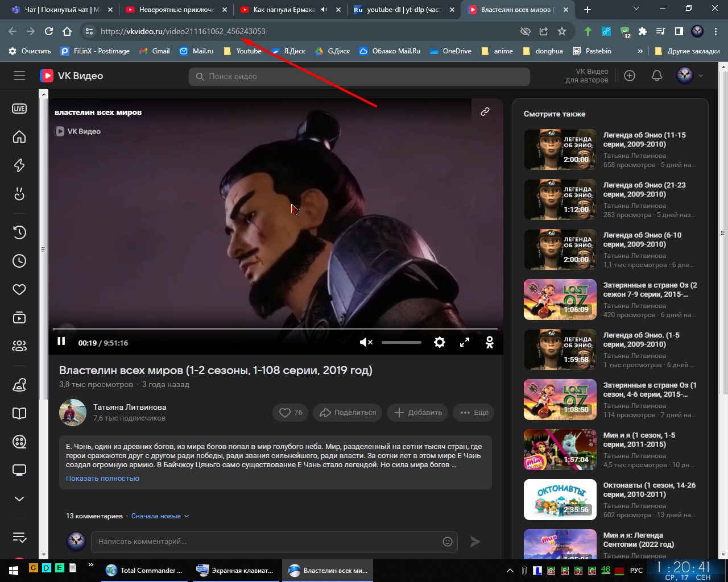This screenshot has height=582, width=728.
Task: Open the Chrome three-dot menu
Action: pos(716,31)
